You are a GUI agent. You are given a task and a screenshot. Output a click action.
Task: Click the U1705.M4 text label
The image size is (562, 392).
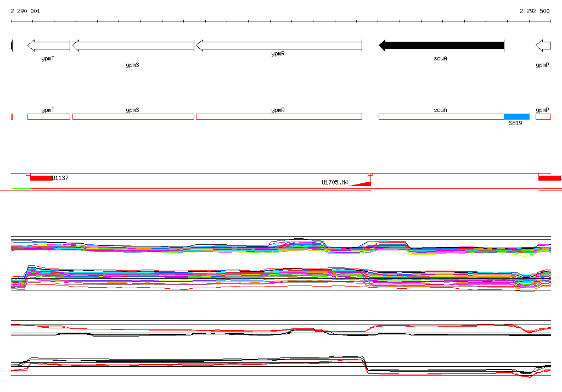(x=335, y=182)
